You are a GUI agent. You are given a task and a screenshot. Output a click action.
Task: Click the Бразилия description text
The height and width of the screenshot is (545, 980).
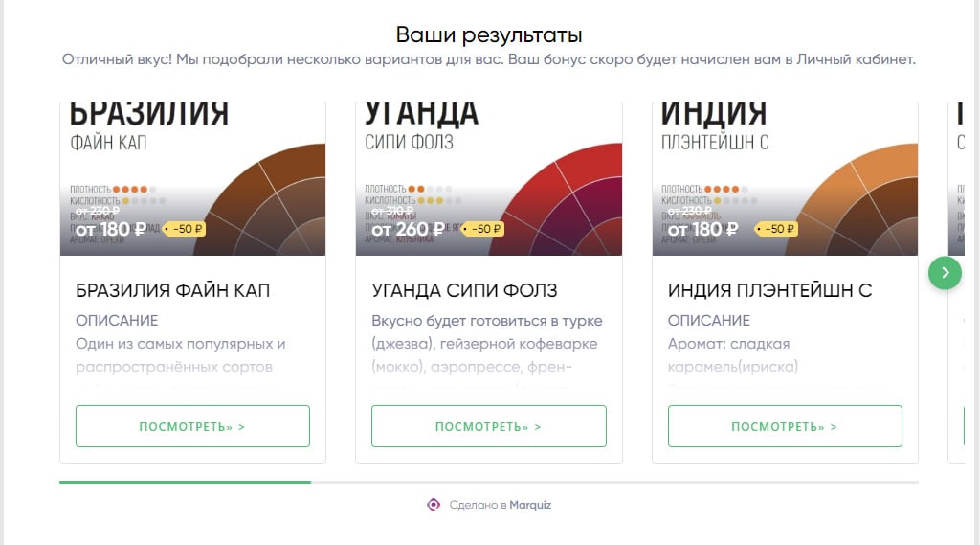[x=180, y=354]
